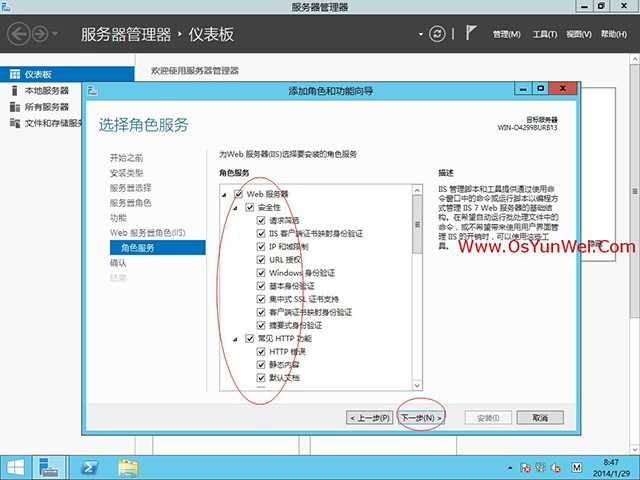Toggle the IP 和域限制 checkbox
The image size is (640, 480).
click(x=261, y=247)
